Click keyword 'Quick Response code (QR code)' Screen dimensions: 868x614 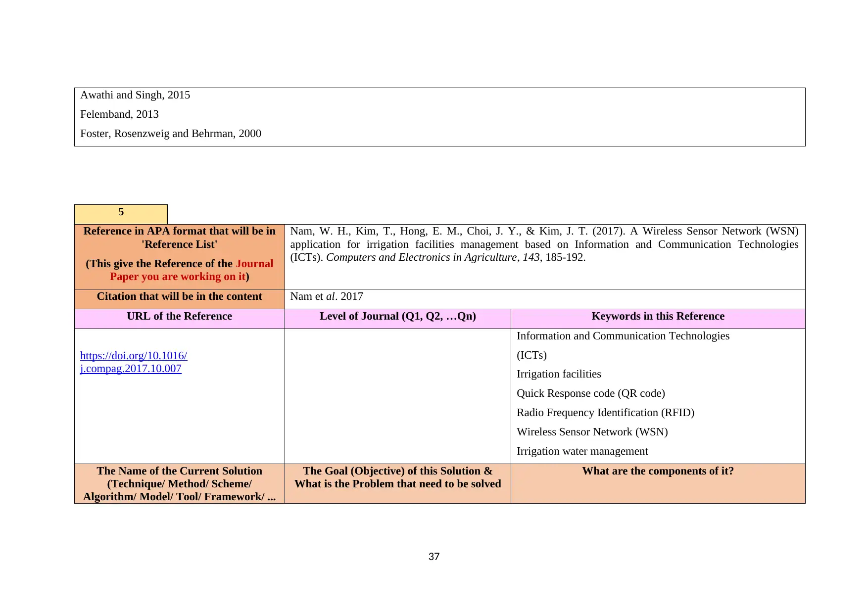[591, 393]
